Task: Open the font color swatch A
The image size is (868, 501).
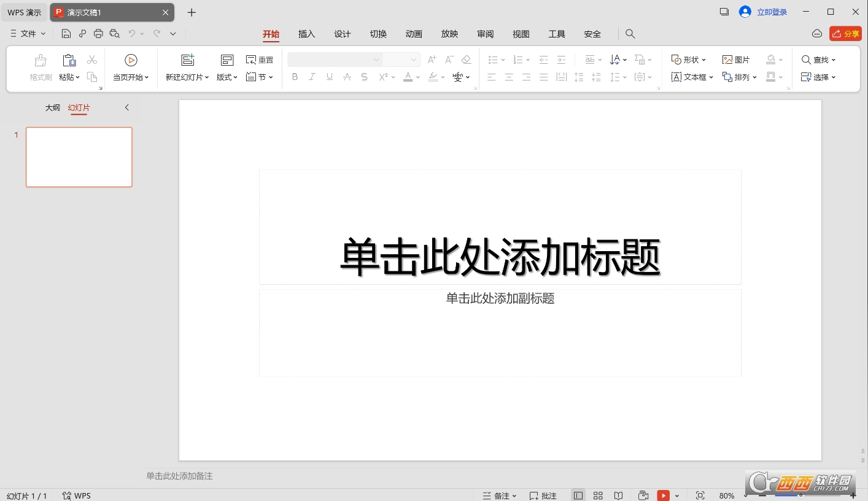Action: tap(408, 77)
